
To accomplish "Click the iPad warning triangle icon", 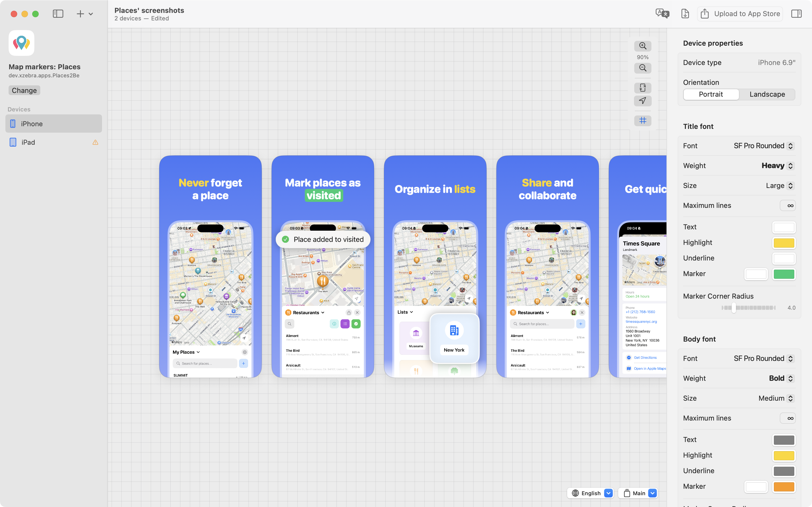I will click(95, 142).
